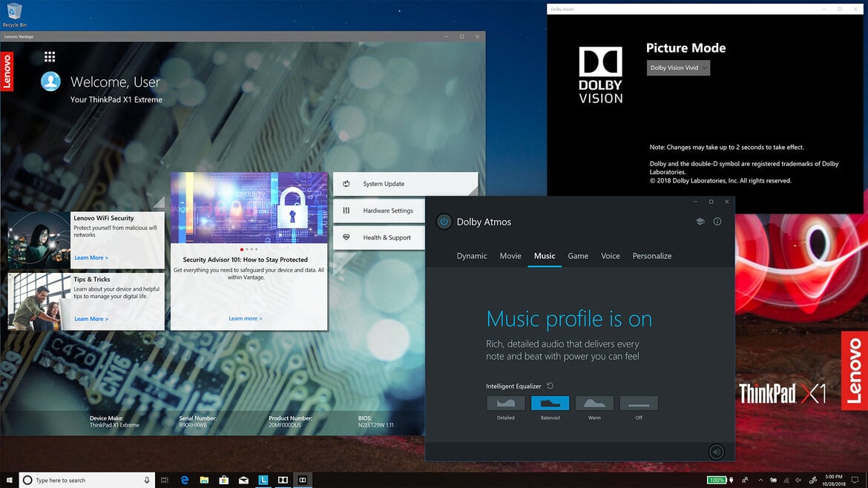The image size is (868, 488).
Task: Click the microphone icon in taskbar search
Action: 147,480
